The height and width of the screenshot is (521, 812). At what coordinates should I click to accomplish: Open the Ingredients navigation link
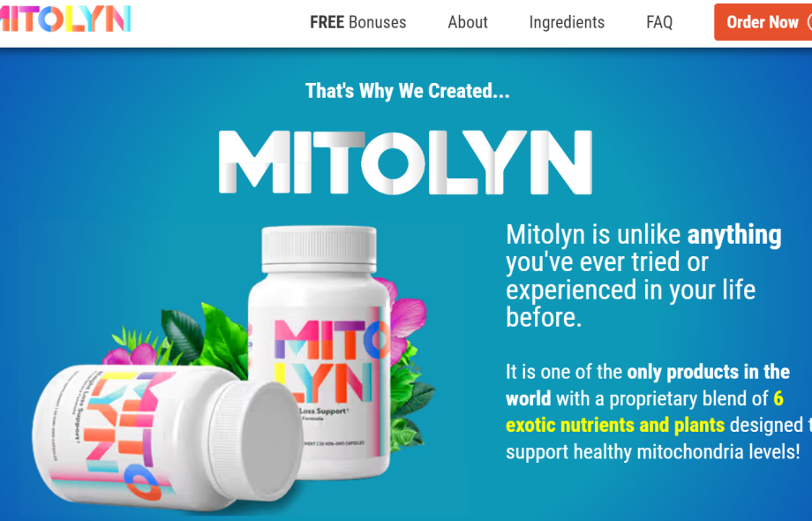[x=567, y=22]
